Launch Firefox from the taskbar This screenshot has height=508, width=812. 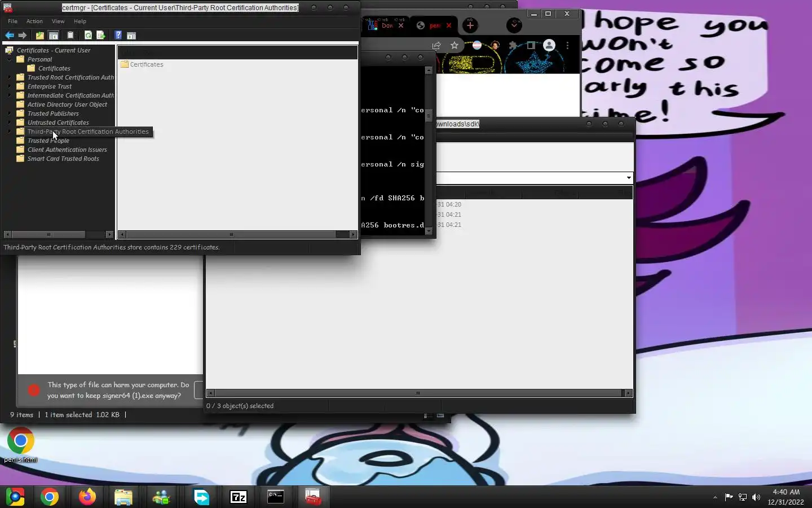coord(87,497)
